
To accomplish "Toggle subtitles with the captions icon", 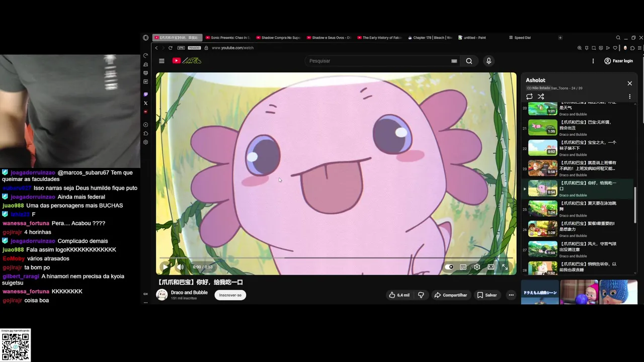I will click(x=463, y=267).
